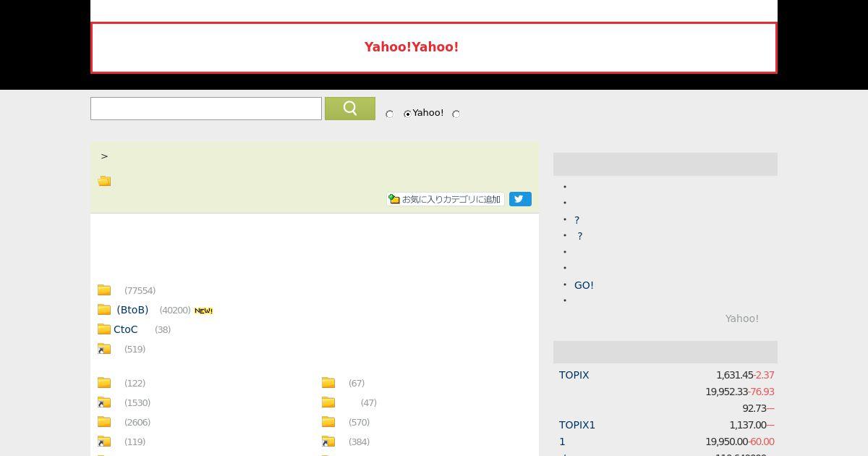Click the GO! sidebar link
Image resolution: width=868 pixels, height=456 pixels.
point(584,285)
